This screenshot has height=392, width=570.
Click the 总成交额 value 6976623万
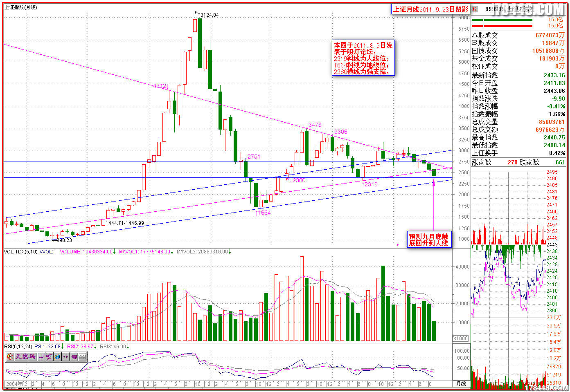point(550,130)
